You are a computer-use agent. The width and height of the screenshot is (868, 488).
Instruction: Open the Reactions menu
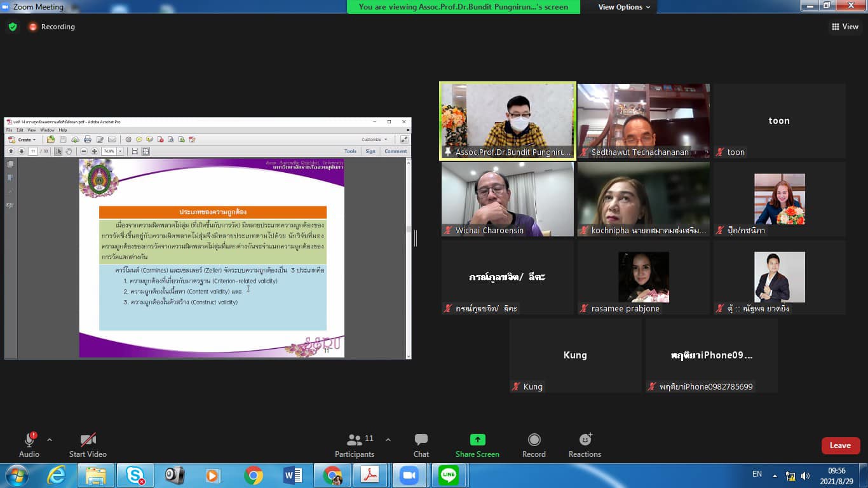(585, 445)
